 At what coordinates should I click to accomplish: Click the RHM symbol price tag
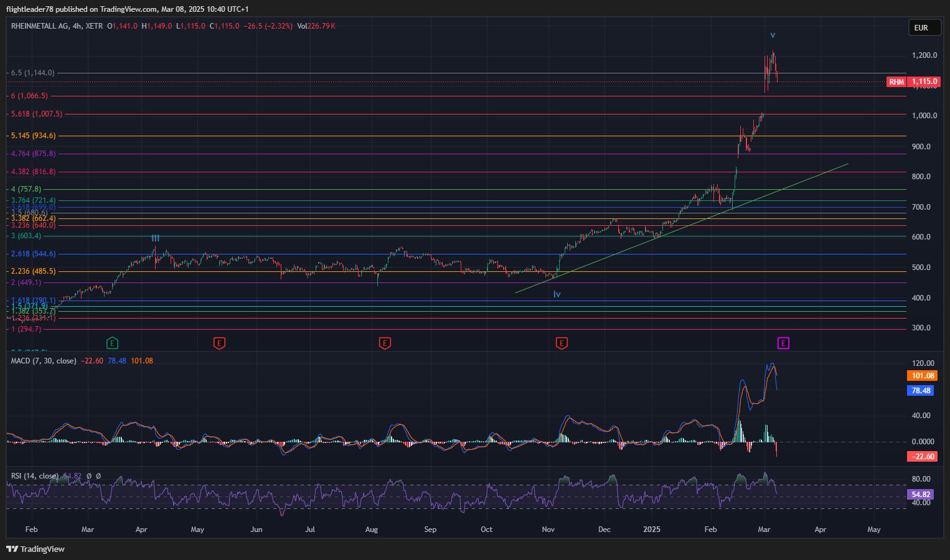896,82
